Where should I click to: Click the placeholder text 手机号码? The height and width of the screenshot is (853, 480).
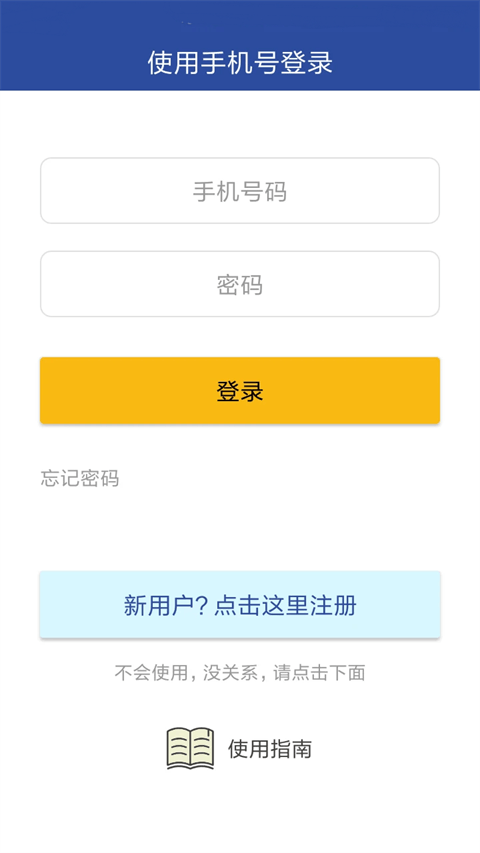[x=240, y=191]
